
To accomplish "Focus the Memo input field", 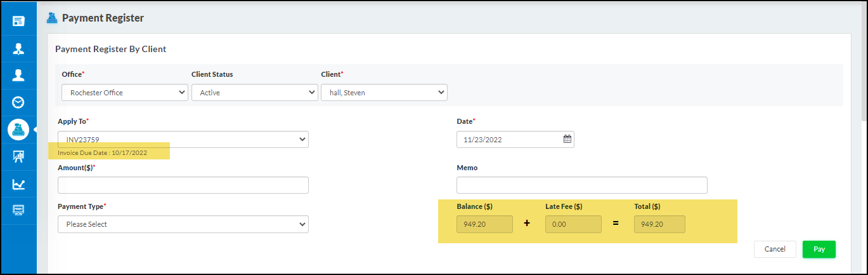I will tap(582, 185).
